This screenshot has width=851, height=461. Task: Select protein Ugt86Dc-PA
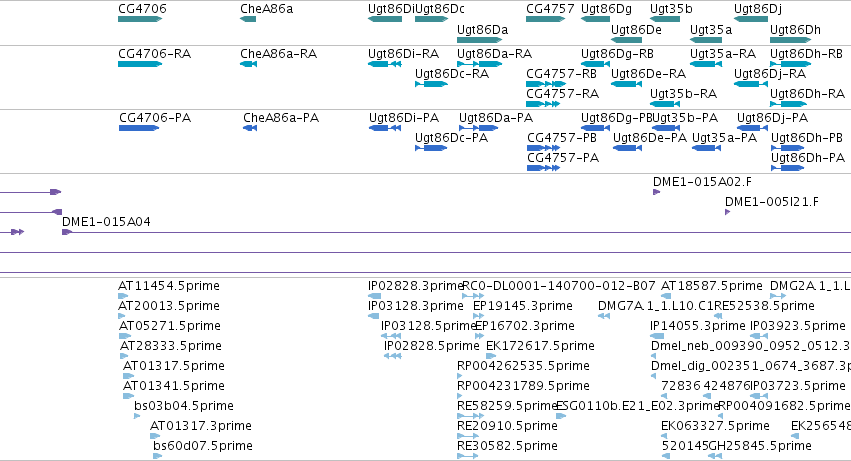click(x=431, y=148)
